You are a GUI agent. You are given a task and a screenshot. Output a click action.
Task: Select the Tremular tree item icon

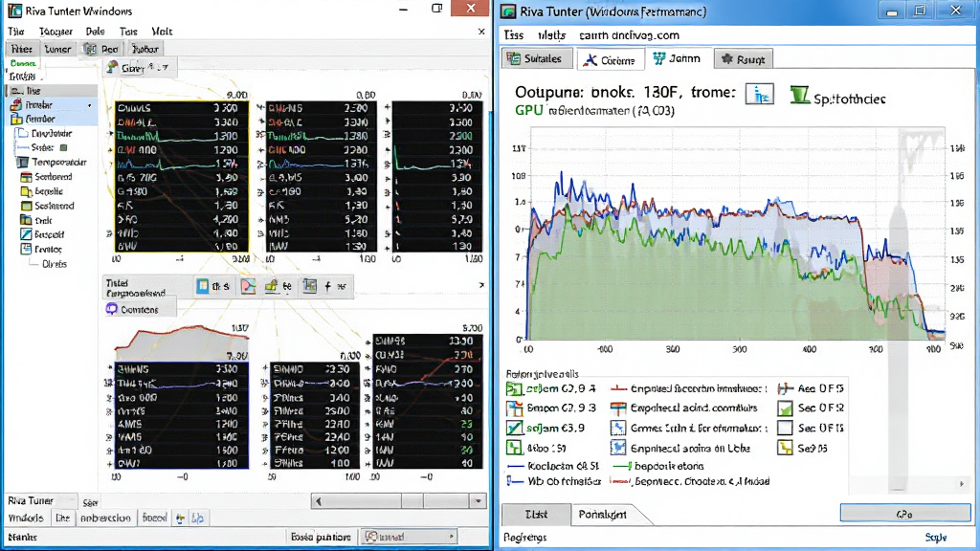pyautogui.click(x=17, y=105)
